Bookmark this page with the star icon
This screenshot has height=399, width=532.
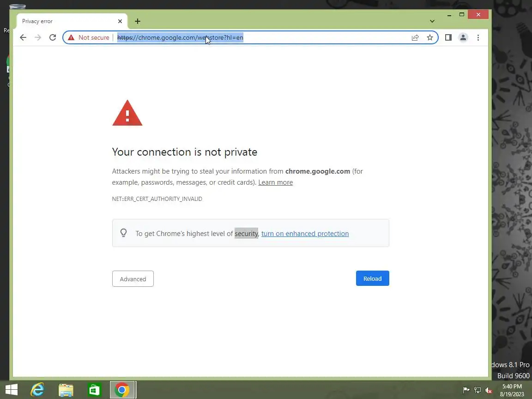point(430,37)
